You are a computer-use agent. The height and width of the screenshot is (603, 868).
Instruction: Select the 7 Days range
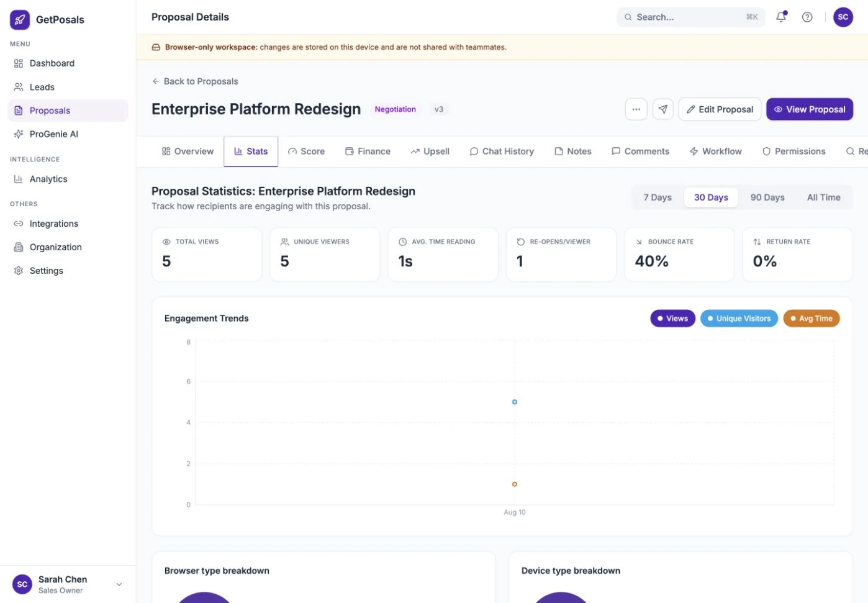[x=658, y=197]
